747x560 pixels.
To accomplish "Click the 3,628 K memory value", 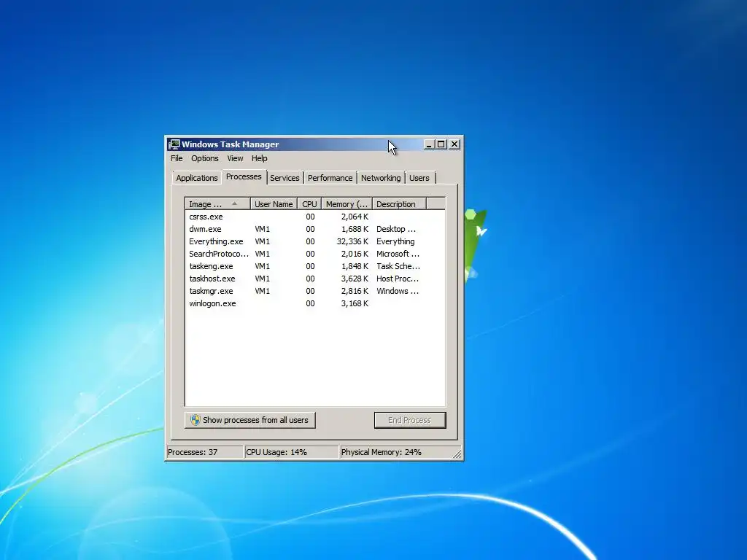I will (355, 279).
